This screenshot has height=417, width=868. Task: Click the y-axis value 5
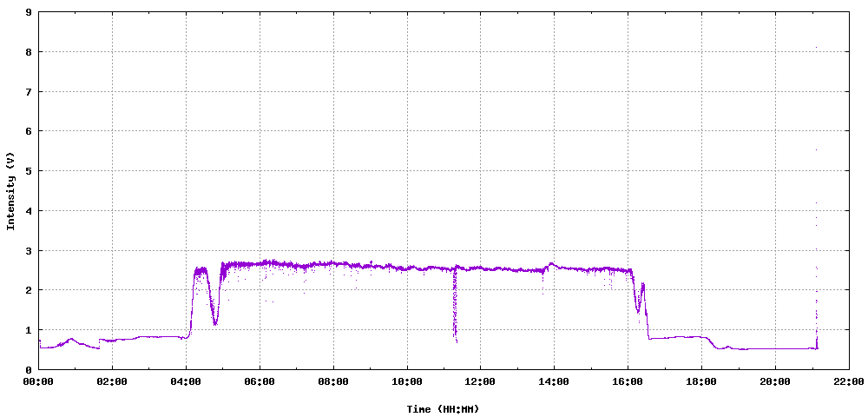pos(29,171)
